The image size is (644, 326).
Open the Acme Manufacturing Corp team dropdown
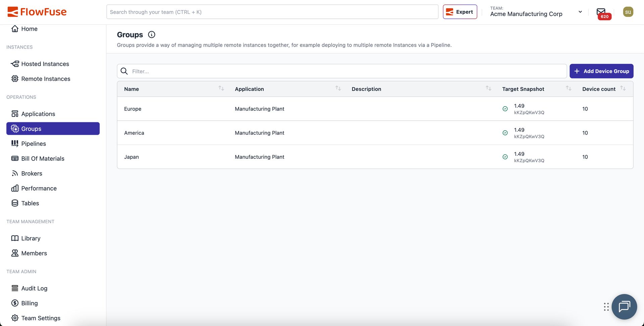point(580,11)
